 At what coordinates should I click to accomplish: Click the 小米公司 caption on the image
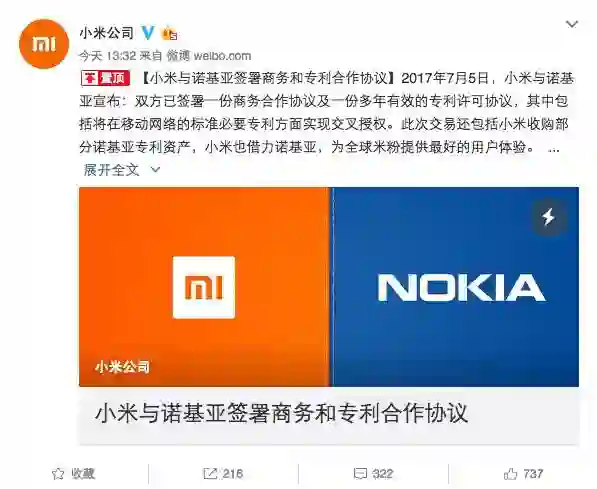coord(123,367)
